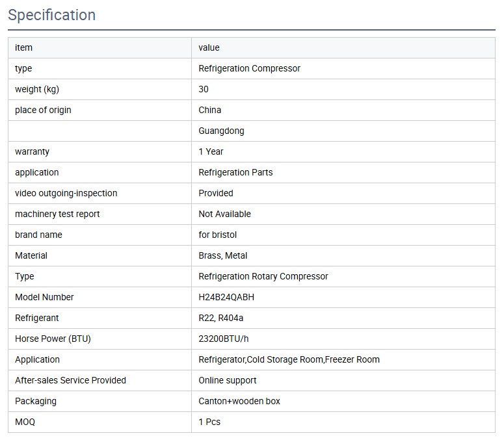Click the Specification heading
Screen dimensions: 504x438
click(x=52, y=15)
